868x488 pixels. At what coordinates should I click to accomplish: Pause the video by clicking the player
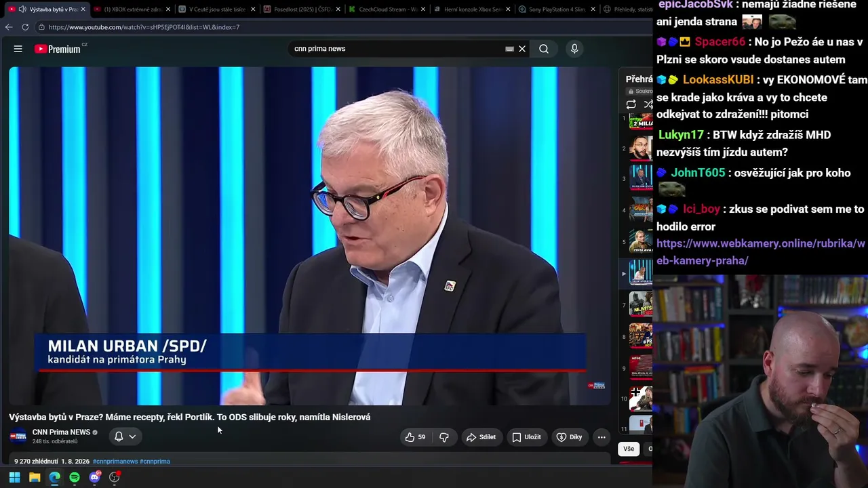310,236
